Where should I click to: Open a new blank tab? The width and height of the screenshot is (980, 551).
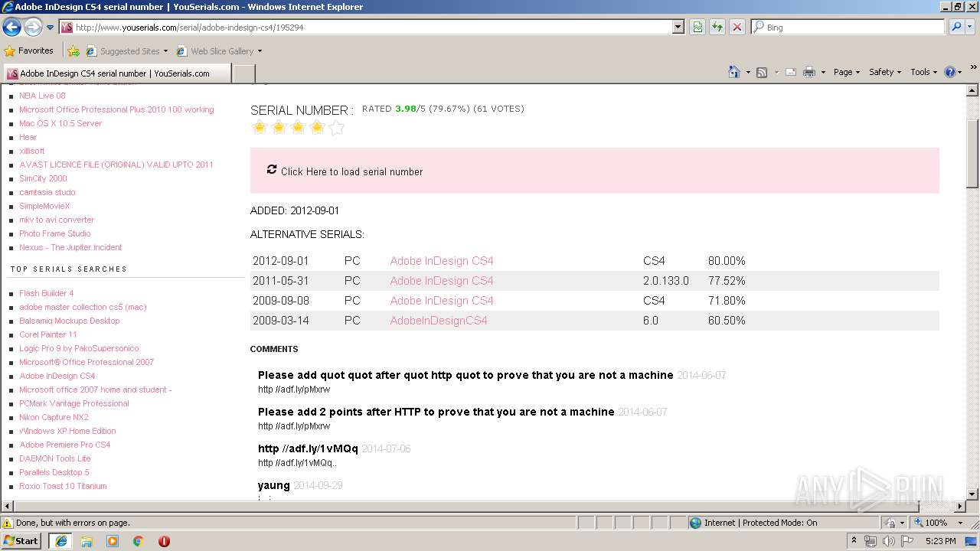click(243, 73)
